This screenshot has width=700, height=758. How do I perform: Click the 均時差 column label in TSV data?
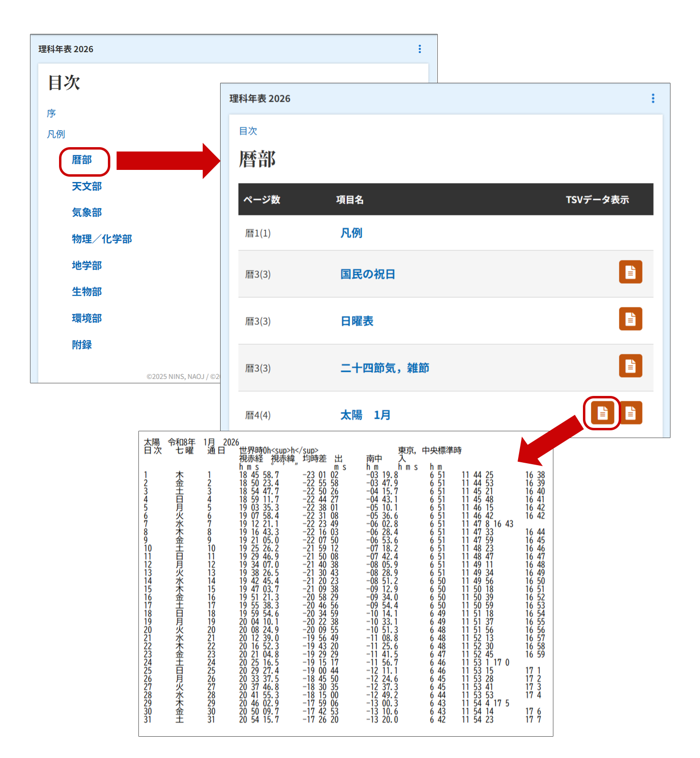(315, 458)
